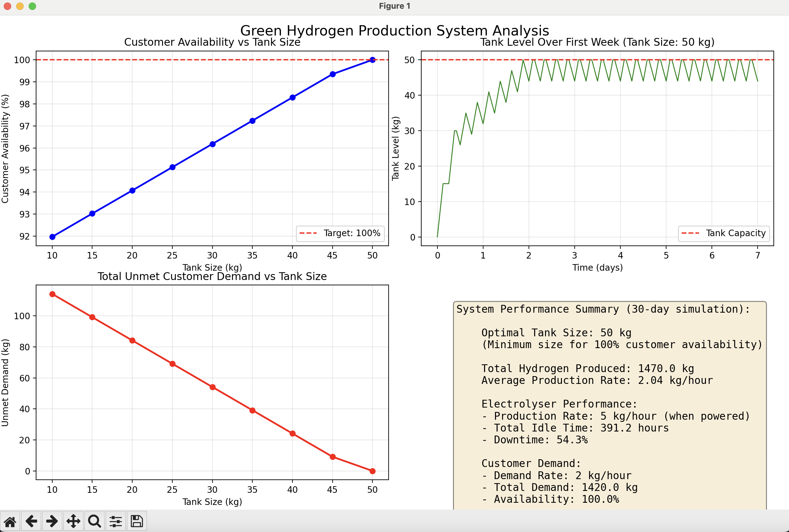Image resolution: width=789 pixels, height=532 pixels.
Task: Click the Green Hydrogen Production System Analysis title
Action: (394, 30)
